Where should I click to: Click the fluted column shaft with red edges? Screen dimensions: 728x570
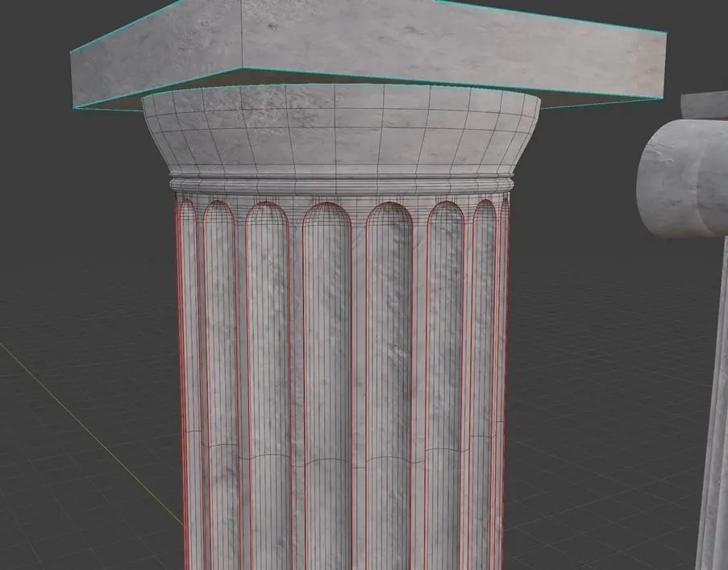pyautogui.click(x=342, y=383)
